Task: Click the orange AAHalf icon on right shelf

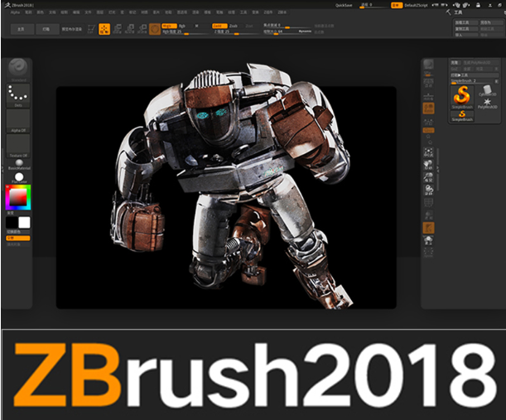Action: pyautogui.click(x=428, y=109)
